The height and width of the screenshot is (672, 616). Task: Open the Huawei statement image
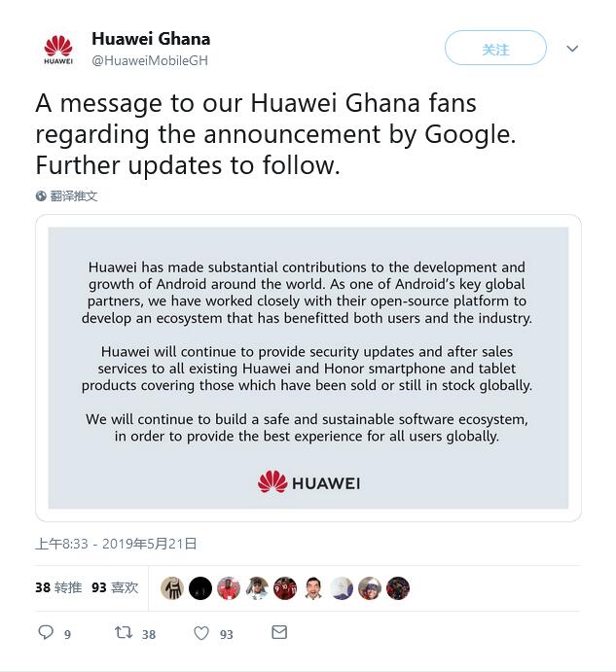coord(308,368)
